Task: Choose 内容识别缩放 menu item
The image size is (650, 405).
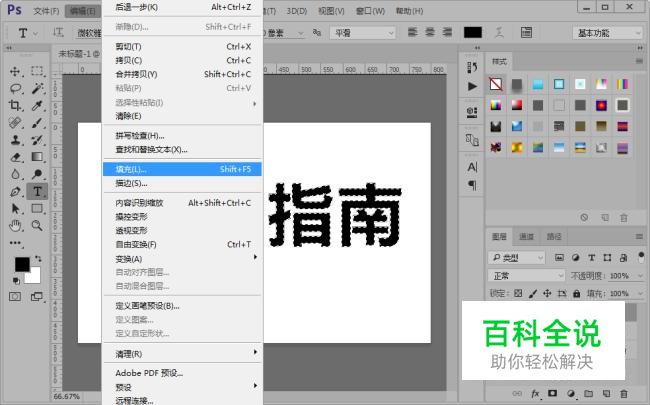Action: 182,203
